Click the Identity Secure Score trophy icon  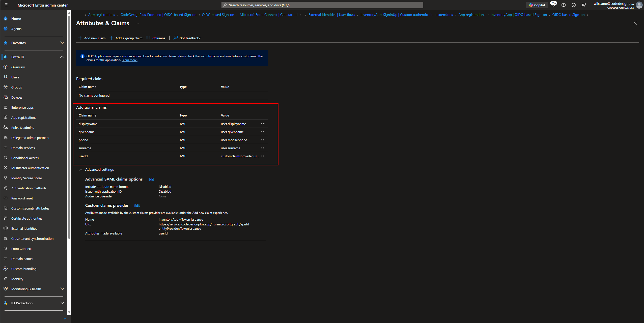6,178
